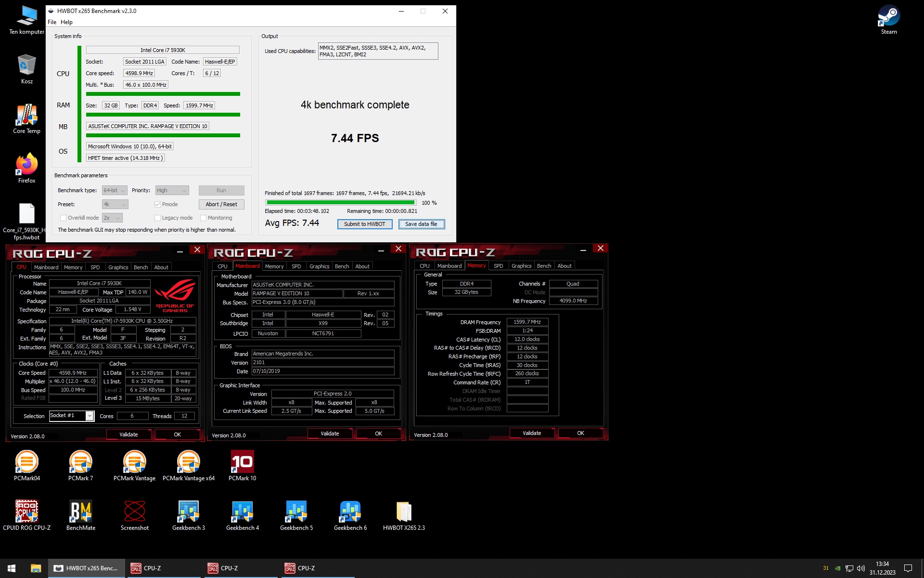
Task: Open the File menu in HWBOT x265
Action: pos(52,22)
